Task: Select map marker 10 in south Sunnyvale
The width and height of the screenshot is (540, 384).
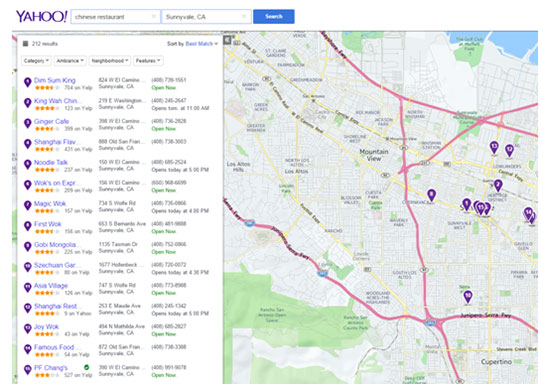Action: [x=468, y=297]
